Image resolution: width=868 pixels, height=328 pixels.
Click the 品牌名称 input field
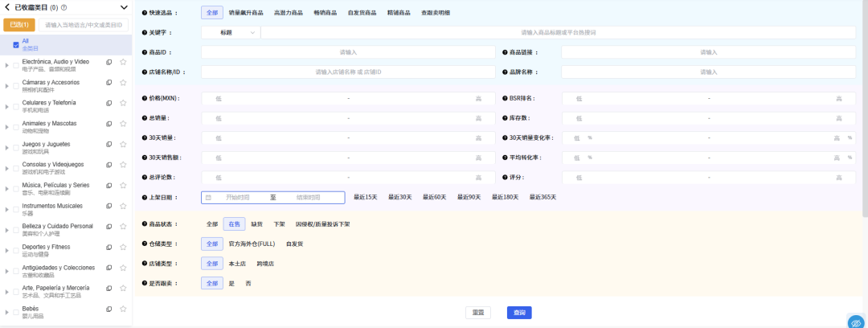709,72
